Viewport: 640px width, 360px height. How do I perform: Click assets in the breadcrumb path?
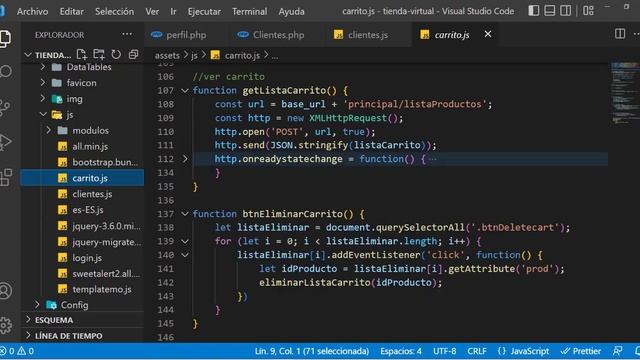tap(167, 55)
